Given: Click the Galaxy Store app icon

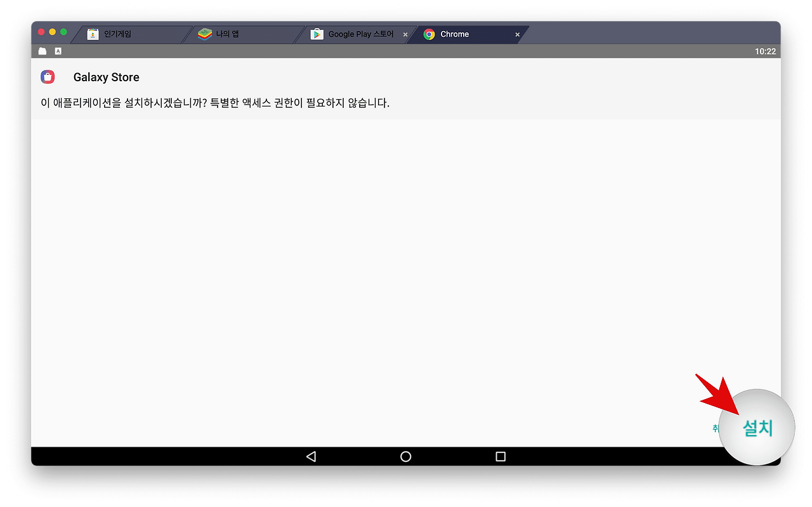Looking at the screenshot, I should pyautogui.click(x=48, y=77).
